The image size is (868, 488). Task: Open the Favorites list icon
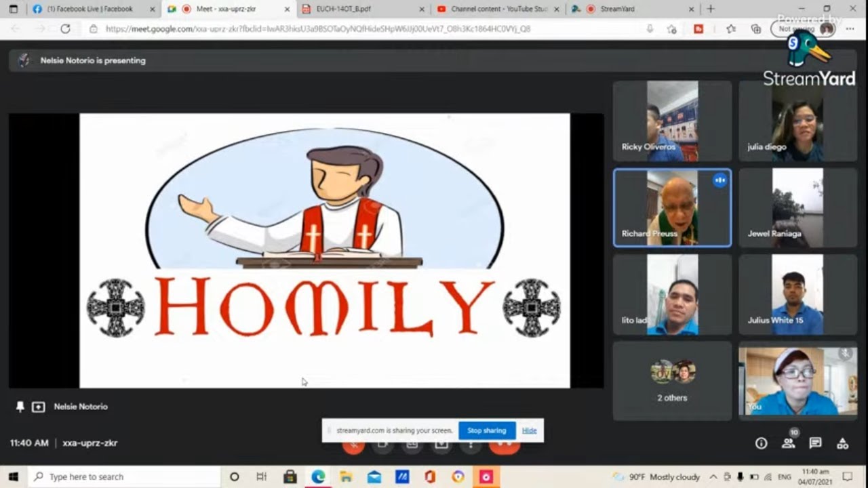730,28
